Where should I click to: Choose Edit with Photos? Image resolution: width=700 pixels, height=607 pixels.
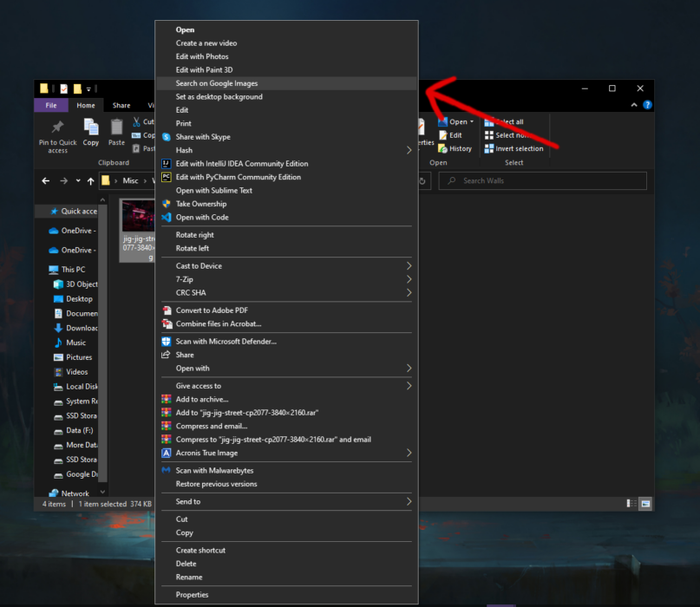(286, 56)
